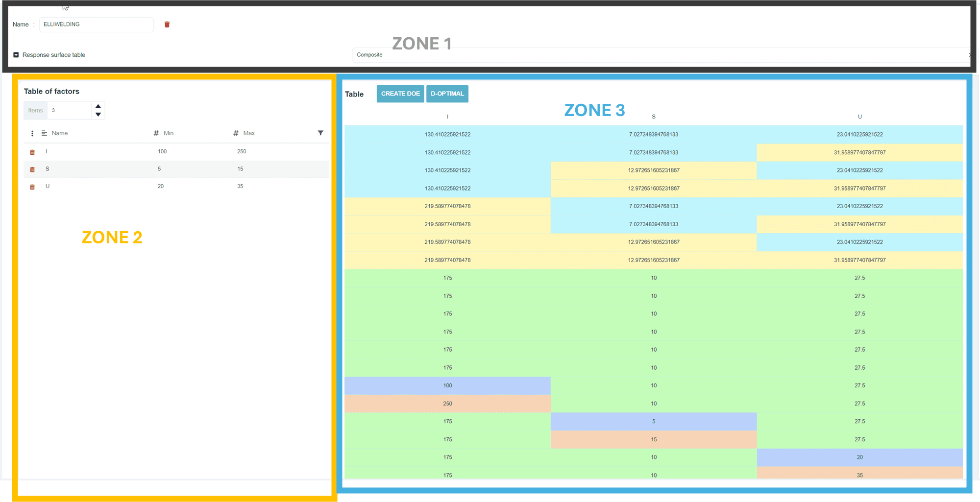Click the D-OPTIMAL button
This screenshot has width=980, height=502.
(447, 94)
